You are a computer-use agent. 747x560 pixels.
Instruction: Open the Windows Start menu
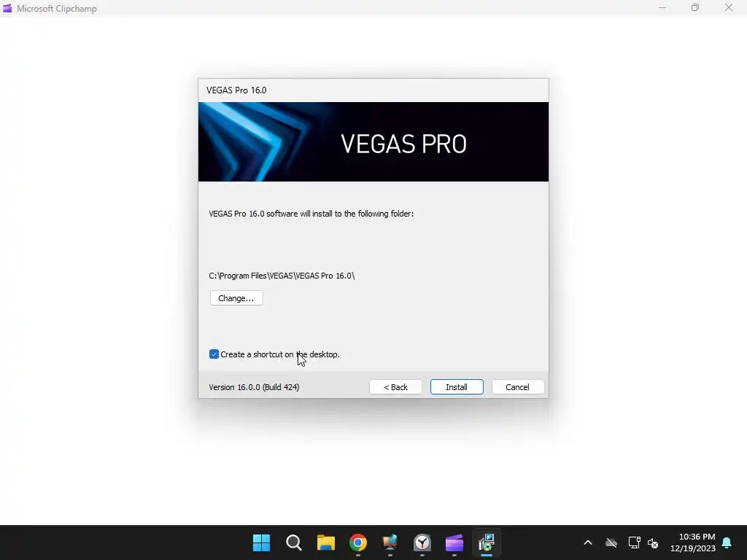261,542
